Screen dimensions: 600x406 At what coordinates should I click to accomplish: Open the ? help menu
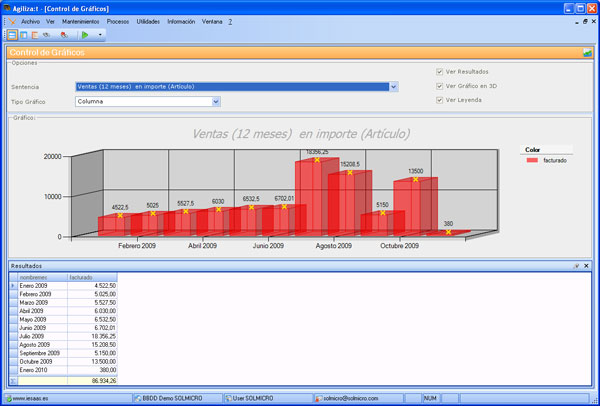(x=230, y=22)
